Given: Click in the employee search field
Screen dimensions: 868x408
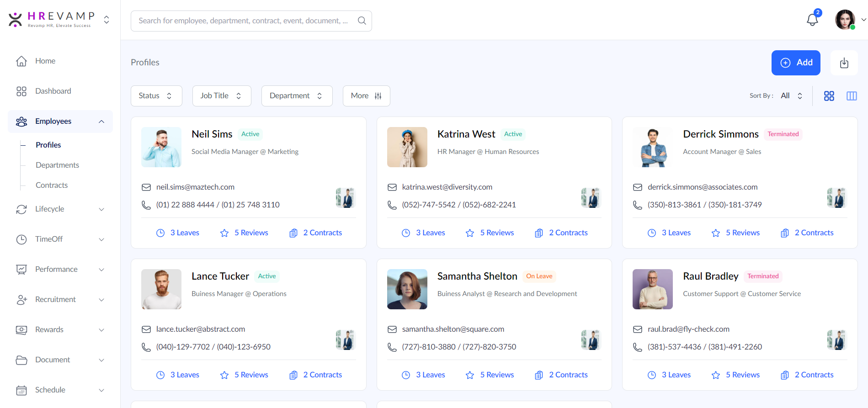Looking at the screenshot, I should pyautogui.click(x=242, y=21).
